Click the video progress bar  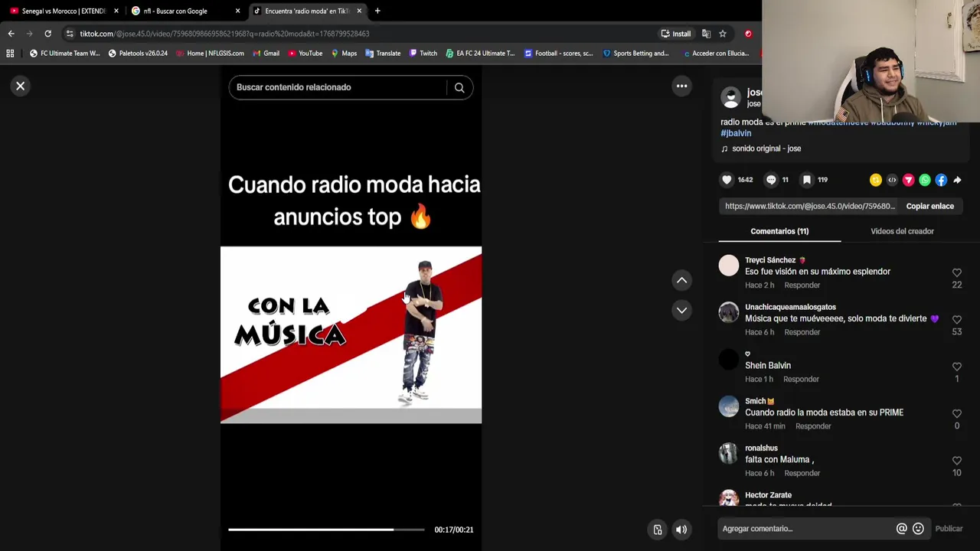[326, 530]
